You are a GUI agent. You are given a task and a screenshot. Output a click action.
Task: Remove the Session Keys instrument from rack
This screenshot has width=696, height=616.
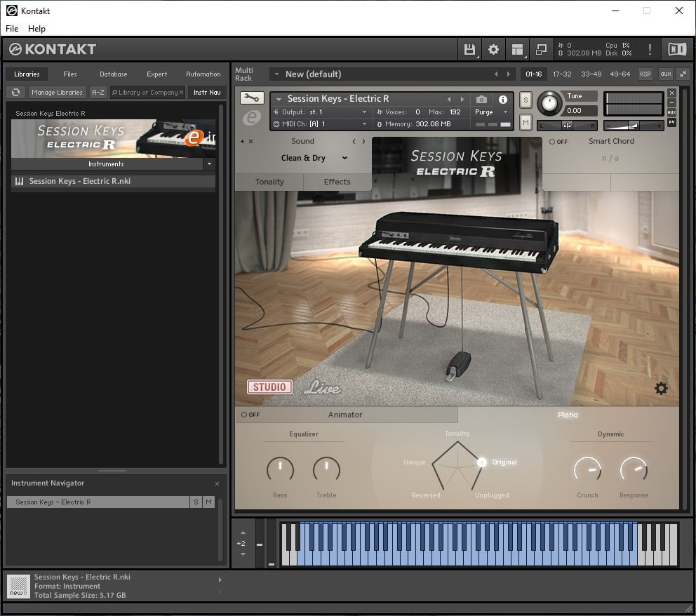pos(672,93)
